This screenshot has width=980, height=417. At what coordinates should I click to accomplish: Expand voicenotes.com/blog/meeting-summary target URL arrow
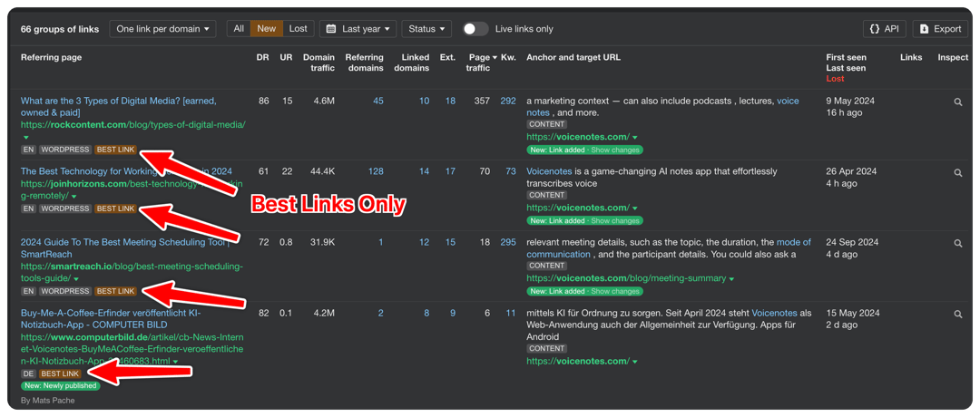coord(731,279)
